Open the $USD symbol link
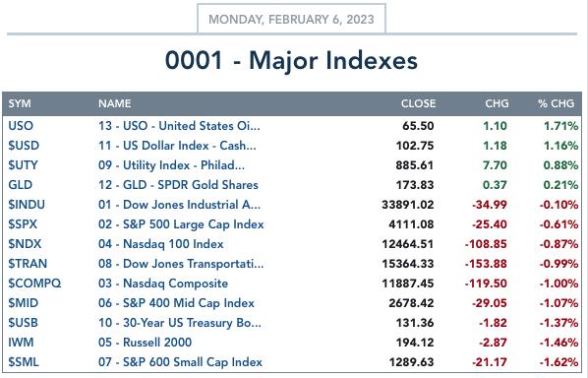588x378 pixels. point(24,146)
